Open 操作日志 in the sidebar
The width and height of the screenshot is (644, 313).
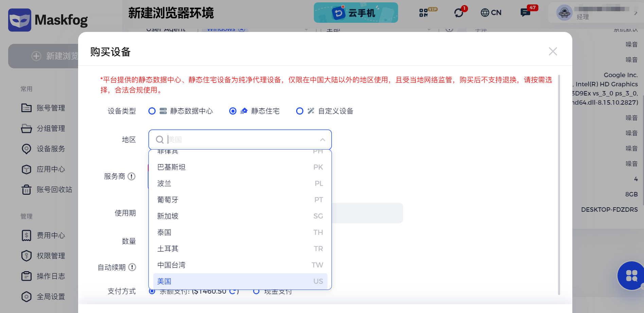coord(43,276)
